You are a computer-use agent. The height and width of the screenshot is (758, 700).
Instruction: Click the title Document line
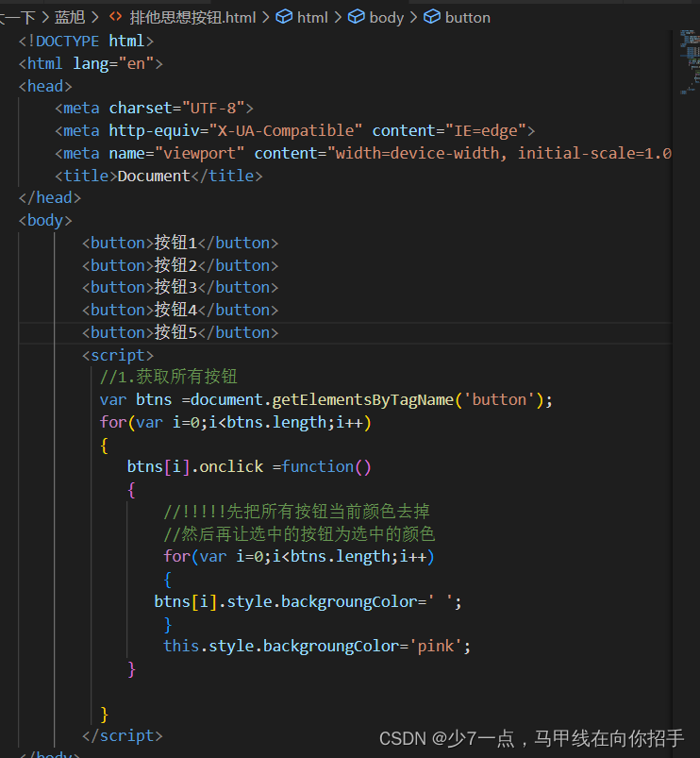[x=158, y=176]
